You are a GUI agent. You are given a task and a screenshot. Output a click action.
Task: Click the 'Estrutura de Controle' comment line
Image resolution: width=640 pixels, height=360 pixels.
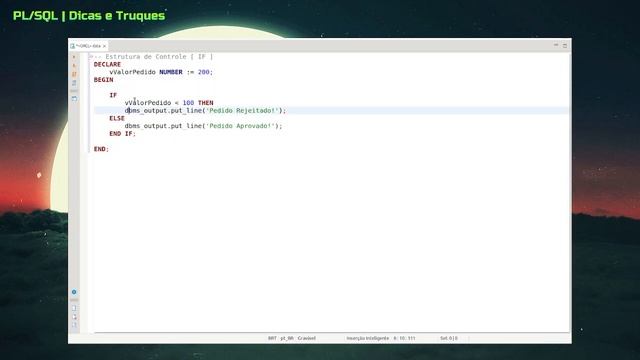(153, 57)
